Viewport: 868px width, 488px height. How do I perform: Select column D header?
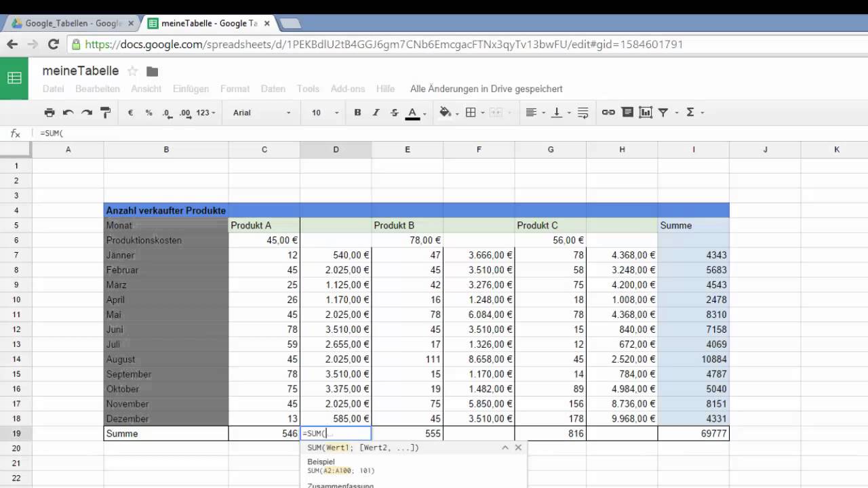click(336, 150)
